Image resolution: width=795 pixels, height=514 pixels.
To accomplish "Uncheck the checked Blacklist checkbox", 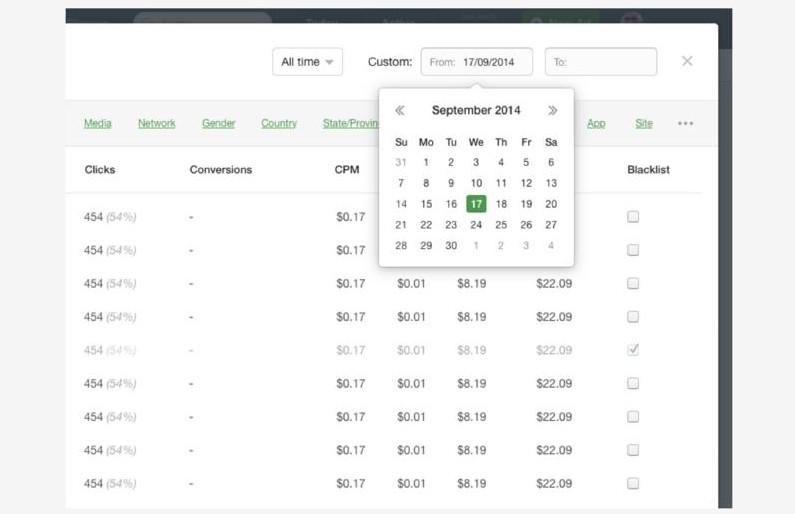I will pos(633,350).
